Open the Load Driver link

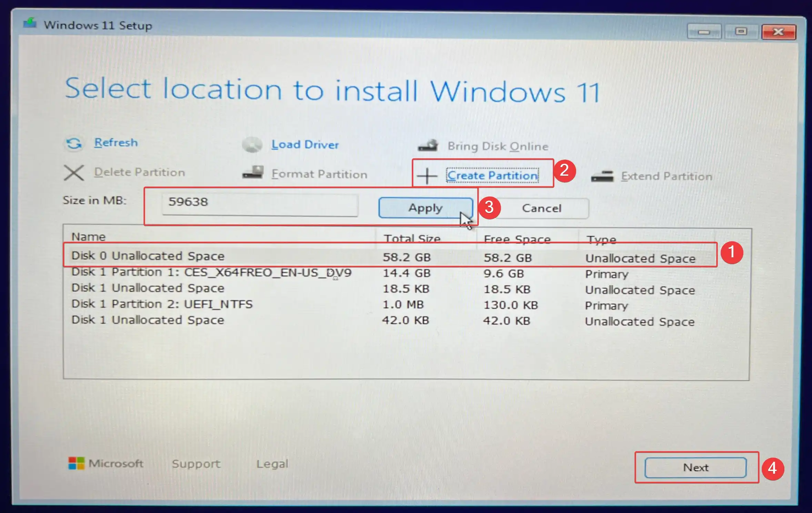coord(305,145)
